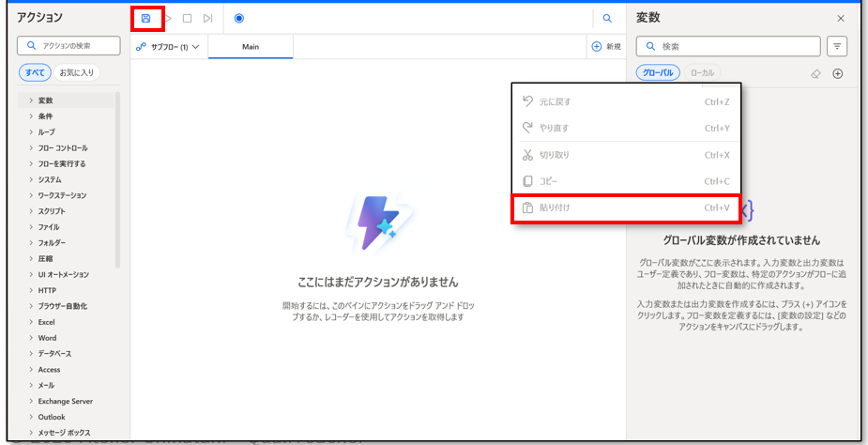Select the すべて filter pill
The image size is (868, 445).
pyautogui.click(x=35, y=72)
